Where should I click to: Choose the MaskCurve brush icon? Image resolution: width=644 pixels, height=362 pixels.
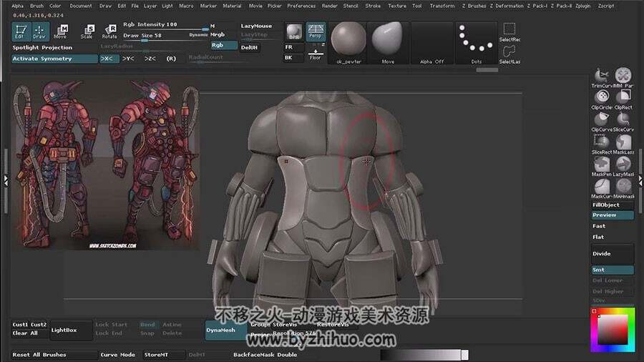coord(602,189)
